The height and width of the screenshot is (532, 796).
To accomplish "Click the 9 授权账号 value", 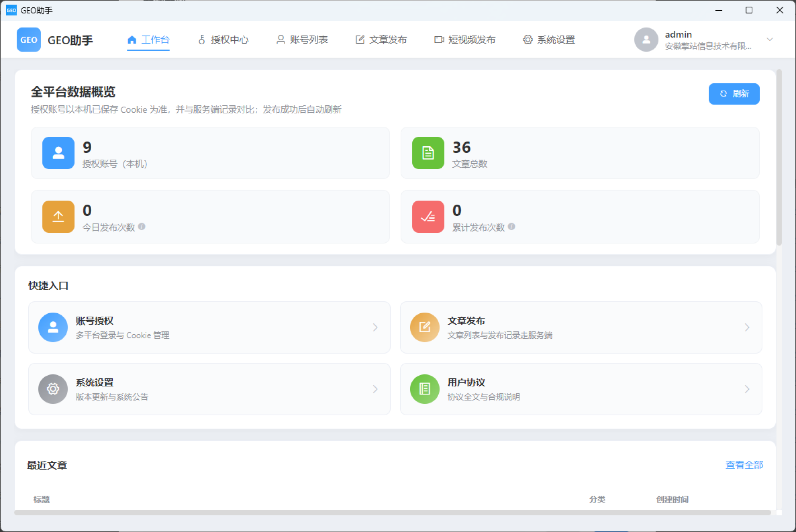I will 87,147.
